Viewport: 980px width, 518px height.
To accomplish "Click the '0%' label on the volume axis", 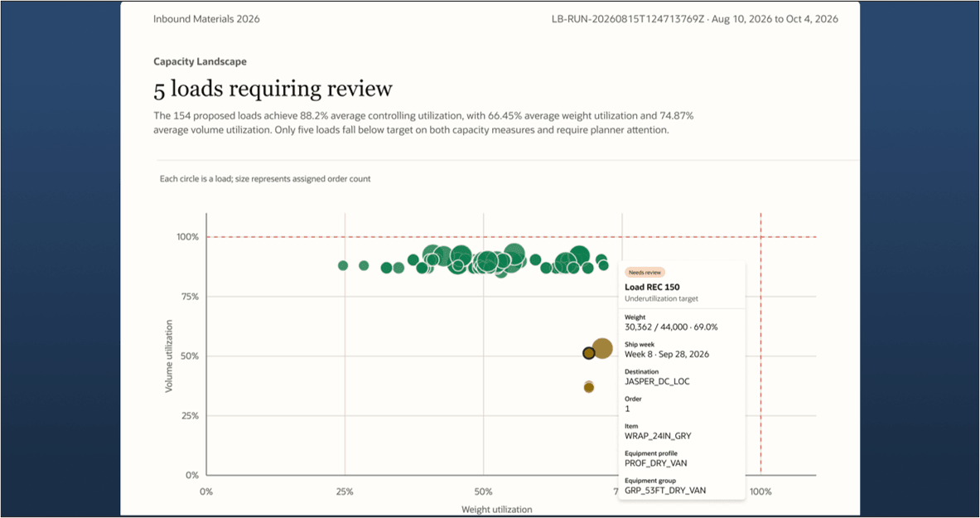I will (192, 476).
